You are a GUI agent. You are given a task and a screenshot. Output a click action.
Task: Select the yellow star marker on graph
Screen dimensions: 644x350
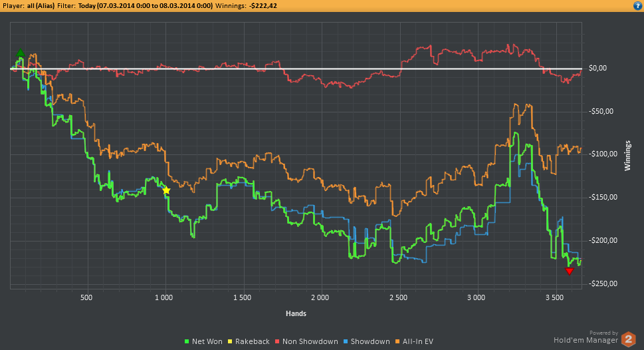click(x=166, y=190)
